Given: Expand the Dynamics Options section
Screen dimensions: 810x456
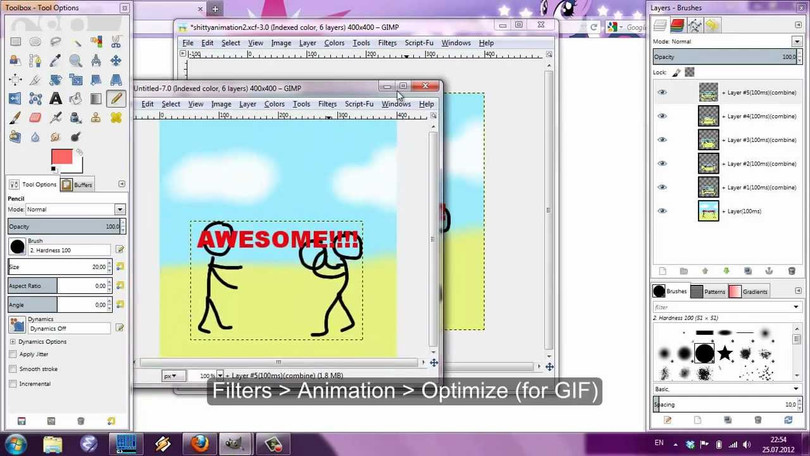Looking at the screenshot, I should click(x=12, y=341).
